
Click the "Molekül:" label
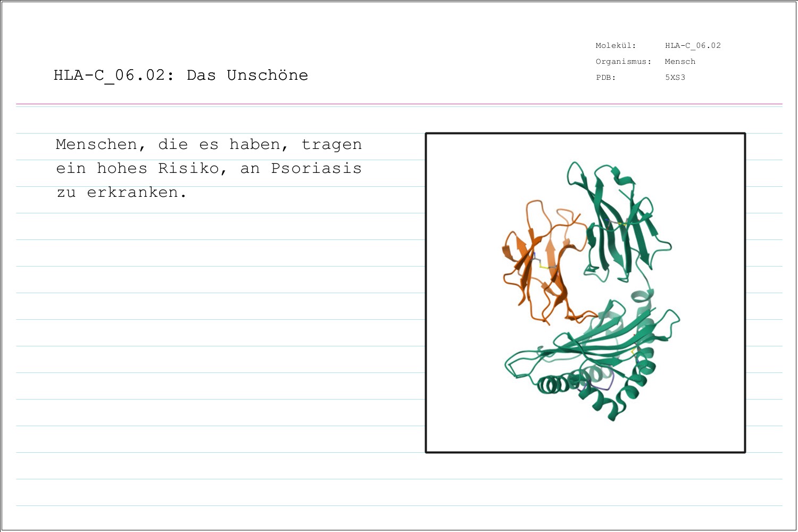pos(616,46)
